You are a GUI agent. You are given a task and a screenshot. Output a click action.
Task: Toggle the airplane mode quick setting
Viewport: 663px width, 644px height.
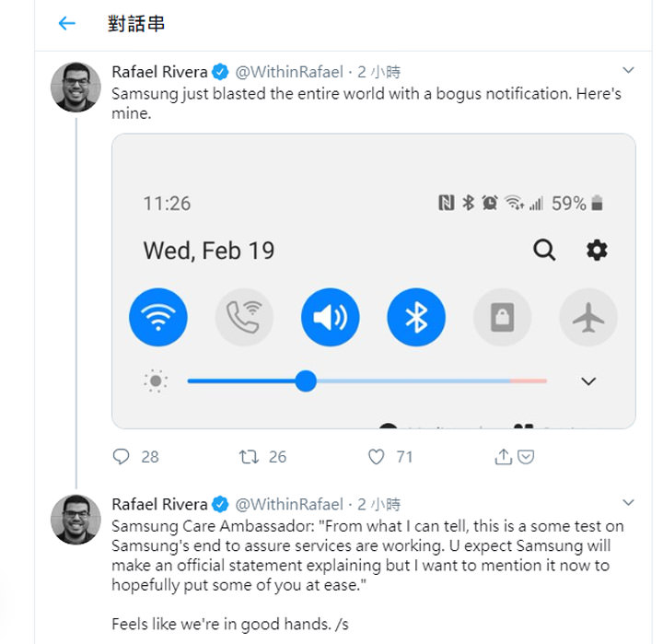tap(587, 318)
